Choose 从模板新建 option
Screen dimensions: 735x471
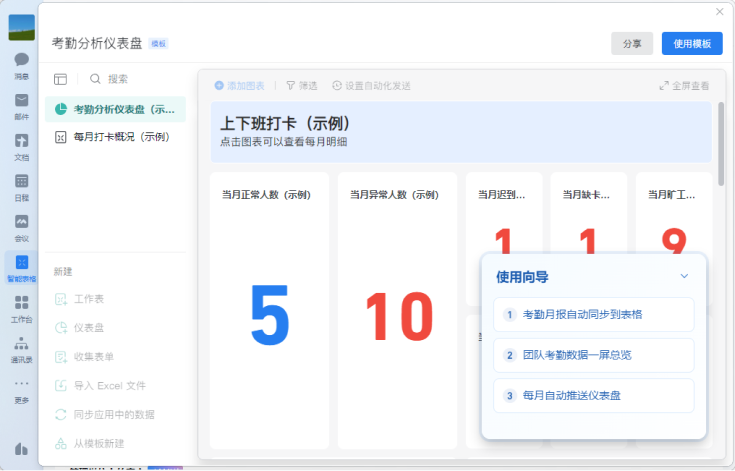click(x=90, y=443)
